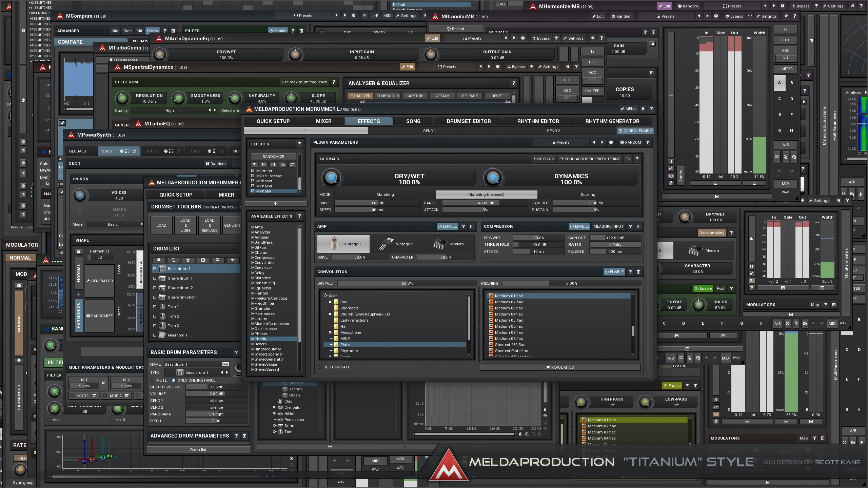This screenshot has height=488, width=868.
Task: Select Medium 03.flac in the convolution list
Action: tap(509, 308)
